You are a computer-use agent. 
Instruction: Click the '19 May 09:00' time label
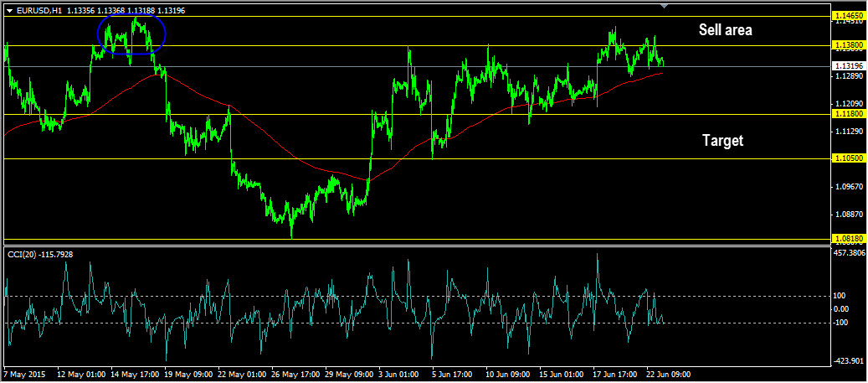click(189, 374)
